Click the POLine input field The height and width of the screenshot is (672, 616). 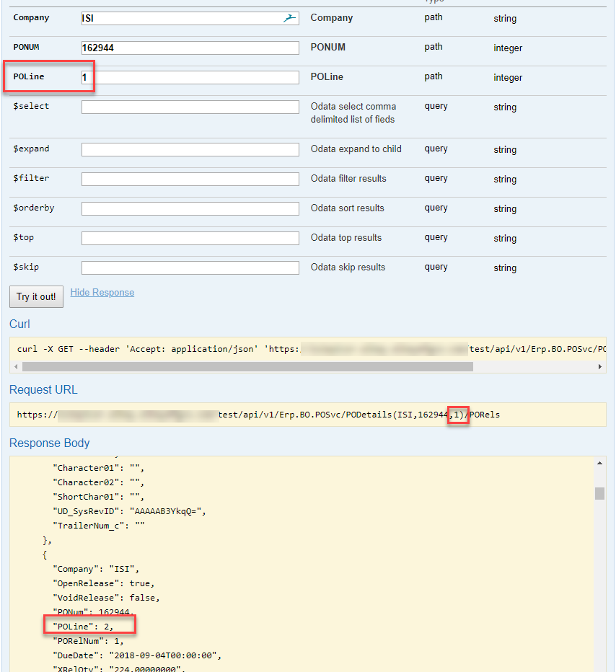pos(190,77)
